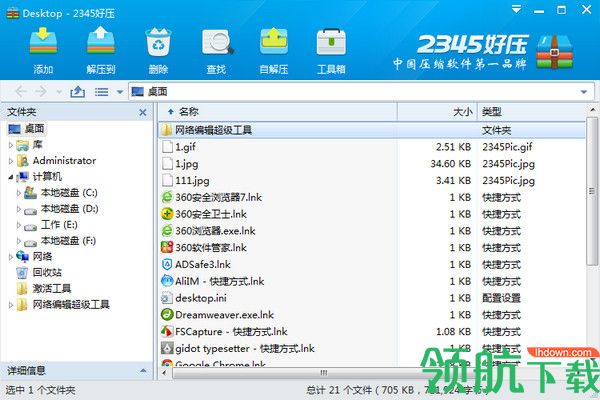Expand 本地磁盘 (C:) node
Viewport: 600px width, 400px height.
click(x=19, y=193)
